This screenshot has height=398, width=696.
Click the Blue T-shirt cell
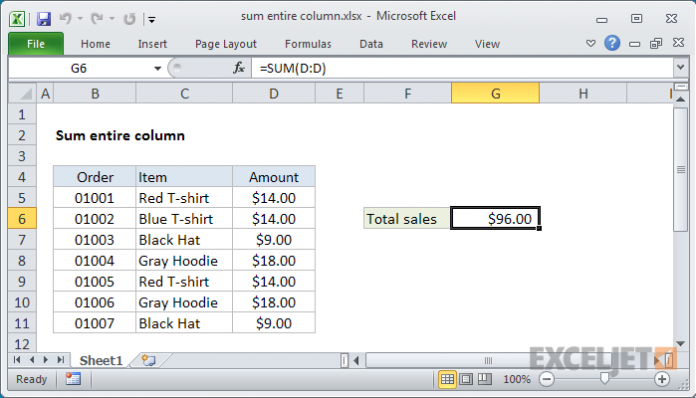(184, 219)
